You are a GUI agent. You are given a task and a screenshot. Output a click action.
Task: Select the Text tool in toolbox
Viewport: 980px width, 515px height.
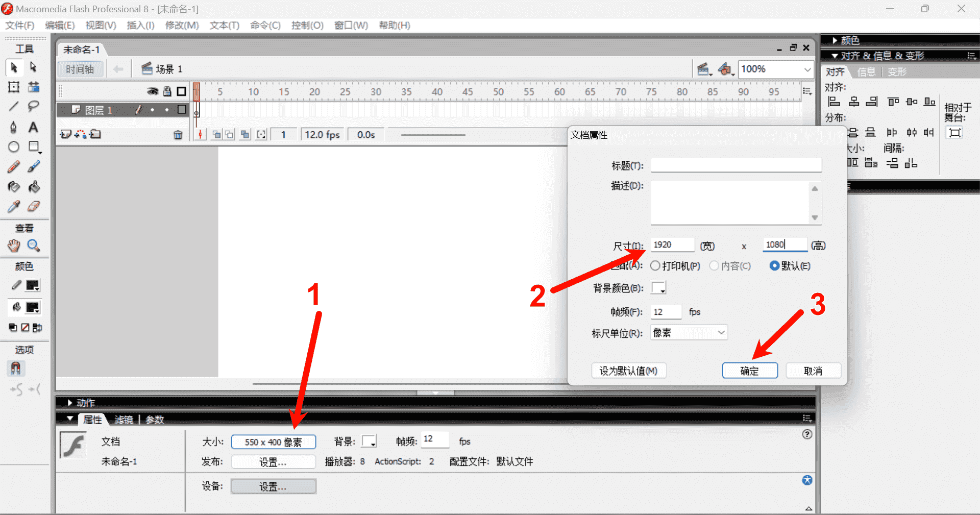click(x=33, y=127)
